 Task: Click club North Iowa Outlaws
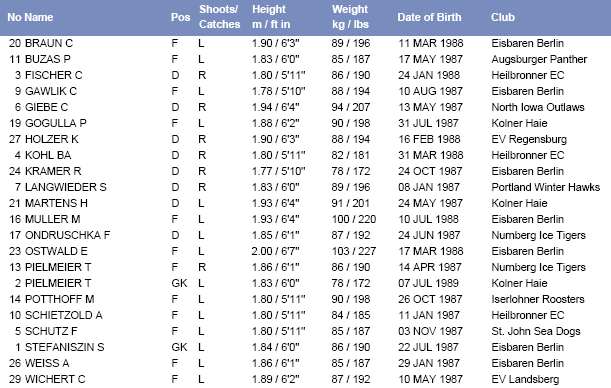pos(538,107)
